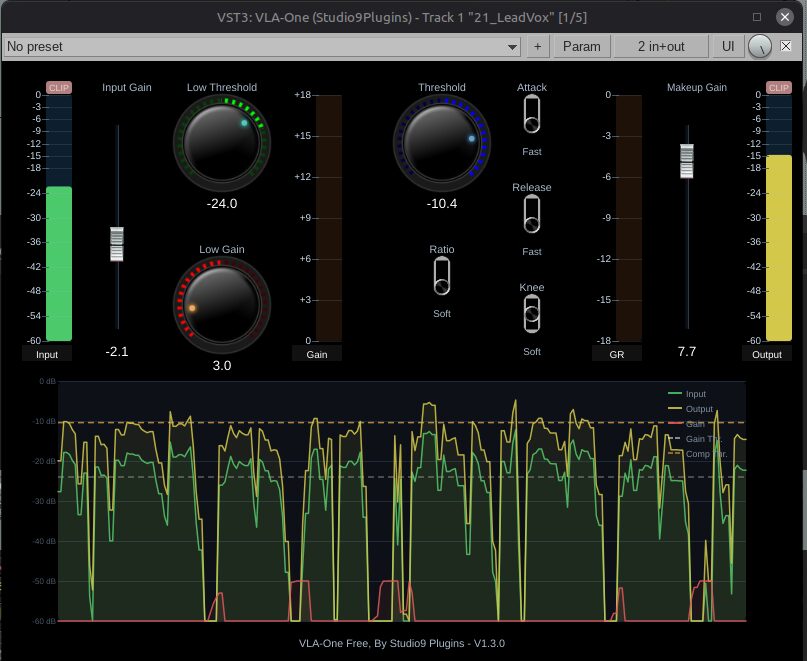Open the No preset dropdown

pos(262,47)
